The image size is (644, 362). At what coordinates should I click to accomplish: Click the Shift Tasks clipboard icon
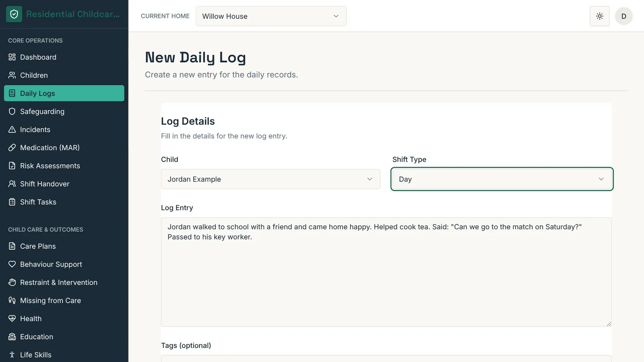[x=12, y=202]
